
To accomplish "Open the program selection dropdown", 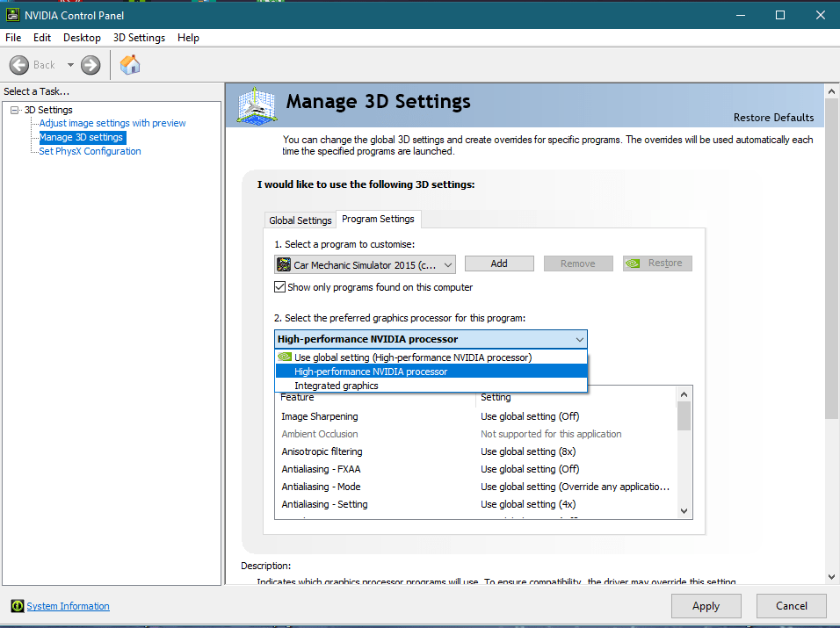I will coord(365,264).
